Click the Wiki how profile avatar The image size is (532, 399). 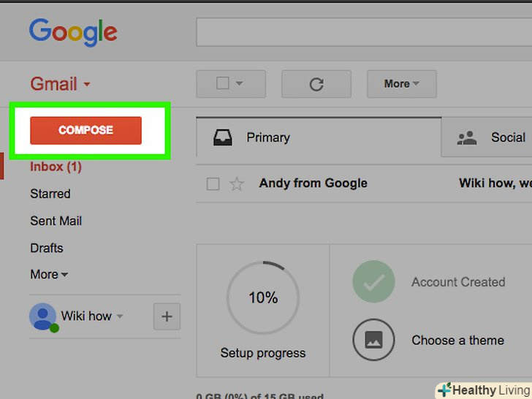click(x=42, y=316)
